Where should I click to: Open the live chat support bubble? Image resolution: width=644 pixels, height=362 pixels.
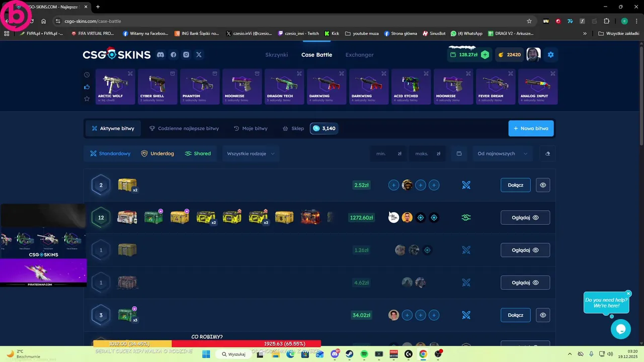click(x=620, y=329)
